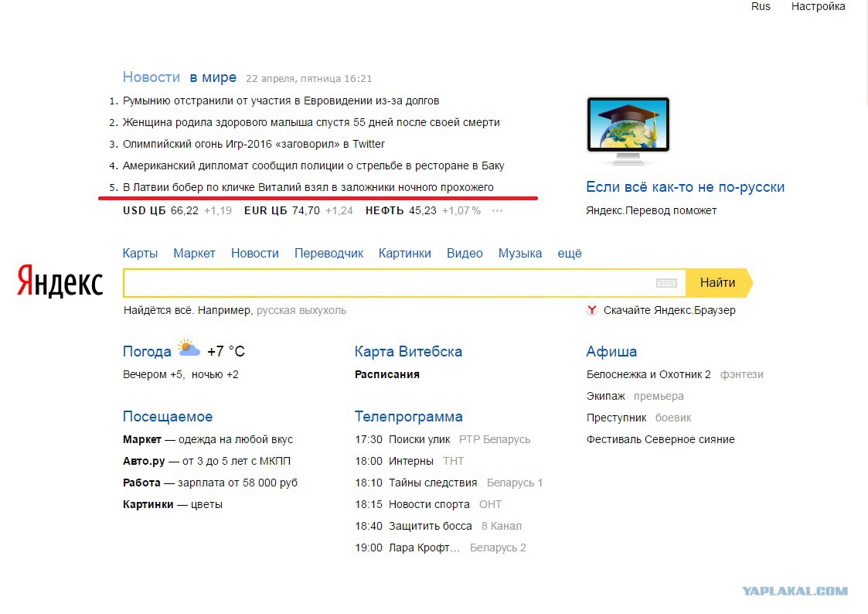Switch to the в мире news tab
This screenshot has width=868, height=614.
[x=213, y=77]
